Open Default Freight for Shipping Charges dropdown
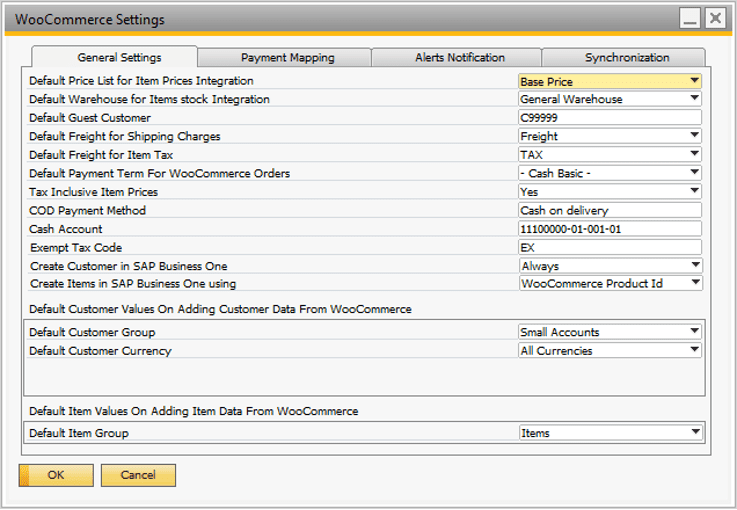This screenshot has height=510, width=737. click(610, 136)
